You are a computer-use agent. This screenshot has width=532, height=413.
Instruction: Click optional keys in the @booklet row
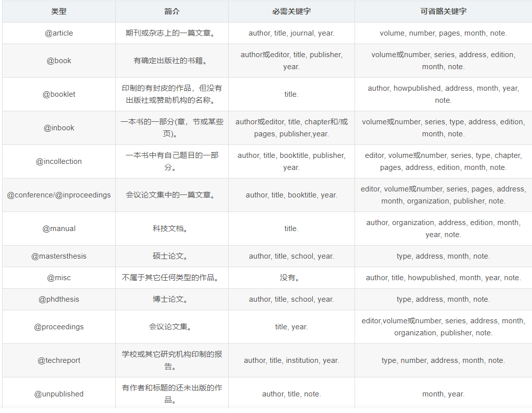[443, 94]
